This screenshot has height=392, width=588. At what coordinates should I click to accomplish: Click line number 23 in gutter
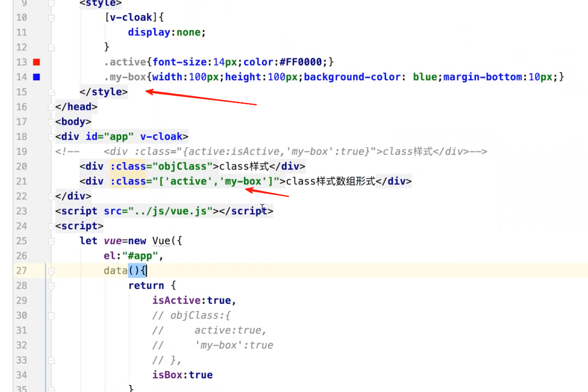[21, 211]
